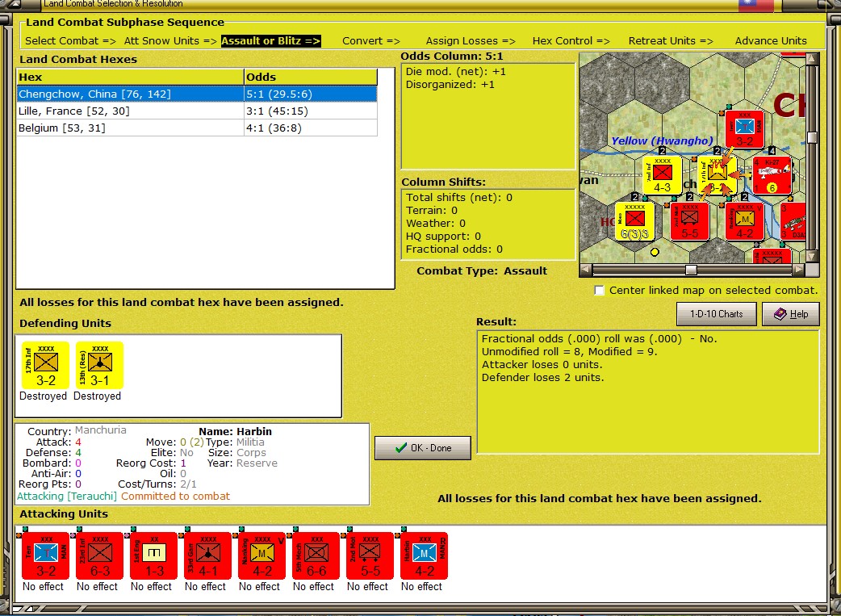The width and height of the screenshot is (841, 616).
Task: Select Lille, France combat row
Action: tap(197, 111)
